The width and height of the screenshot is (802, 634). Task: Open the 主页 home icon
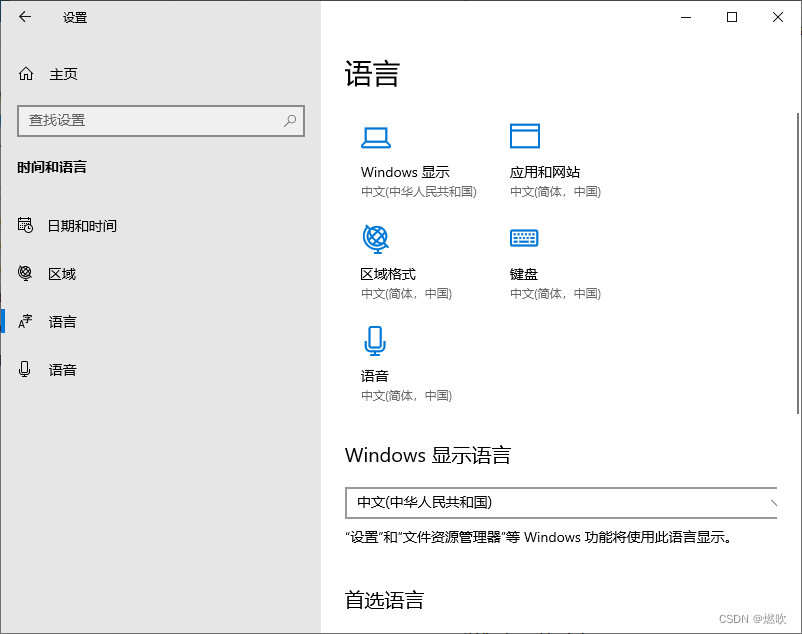(26, 74)
